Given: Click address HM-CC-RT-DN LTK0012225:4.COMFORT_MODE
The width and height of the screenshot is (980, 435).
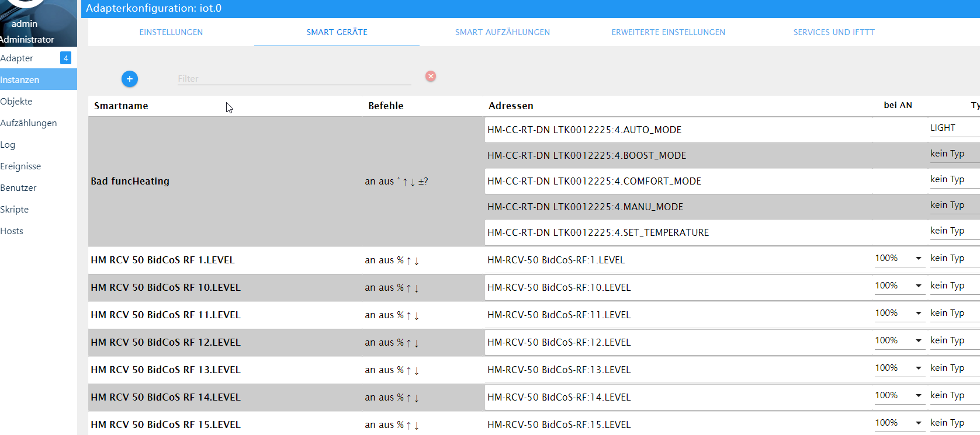Looking at the screenshot, I should click(x=594, y=181).
